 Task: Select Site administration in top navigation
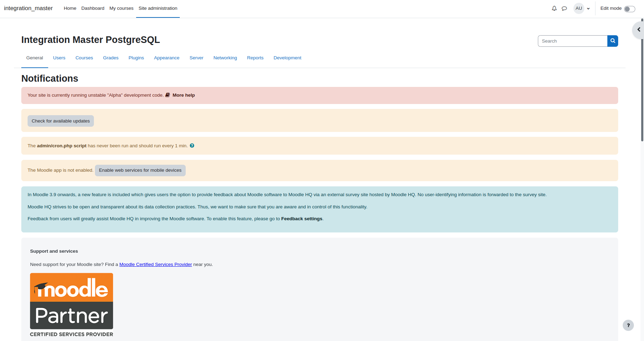[158, 8]
